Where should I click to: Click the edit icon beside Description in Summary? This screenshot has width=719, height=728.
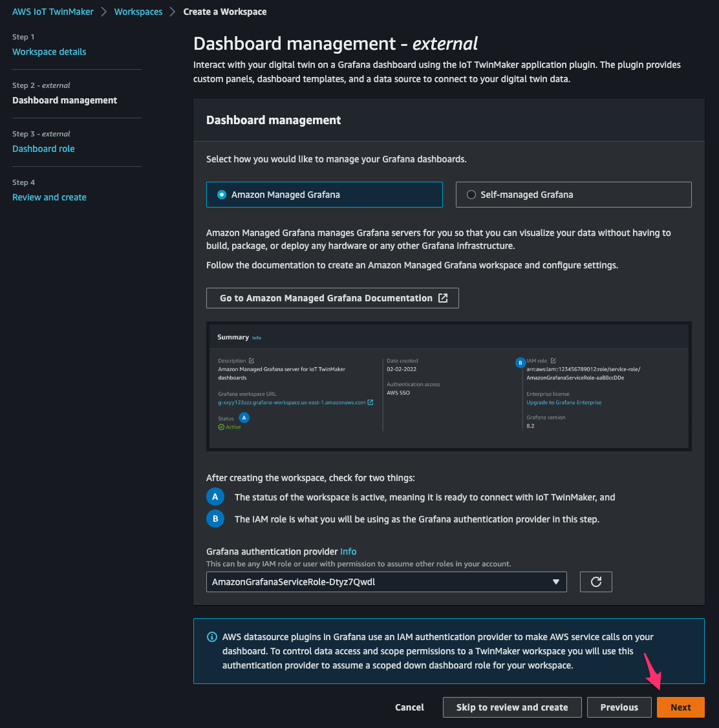pos(251,361)
